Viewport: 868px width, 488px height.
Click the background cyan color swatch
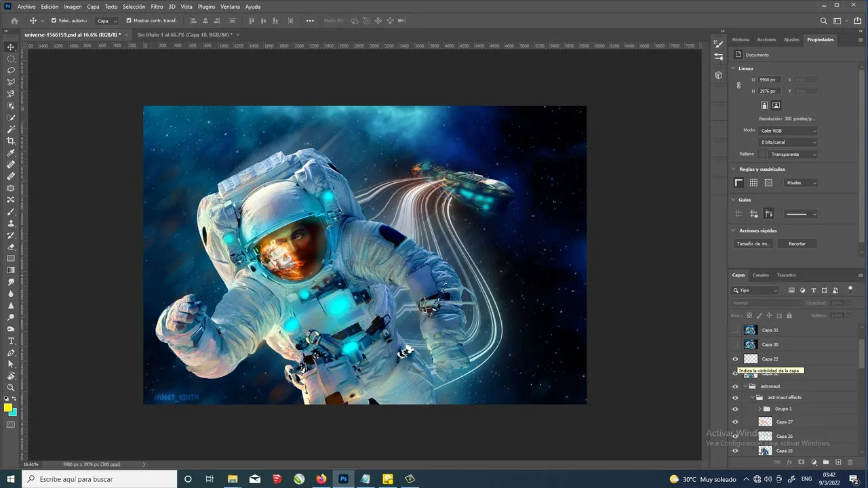14,413
